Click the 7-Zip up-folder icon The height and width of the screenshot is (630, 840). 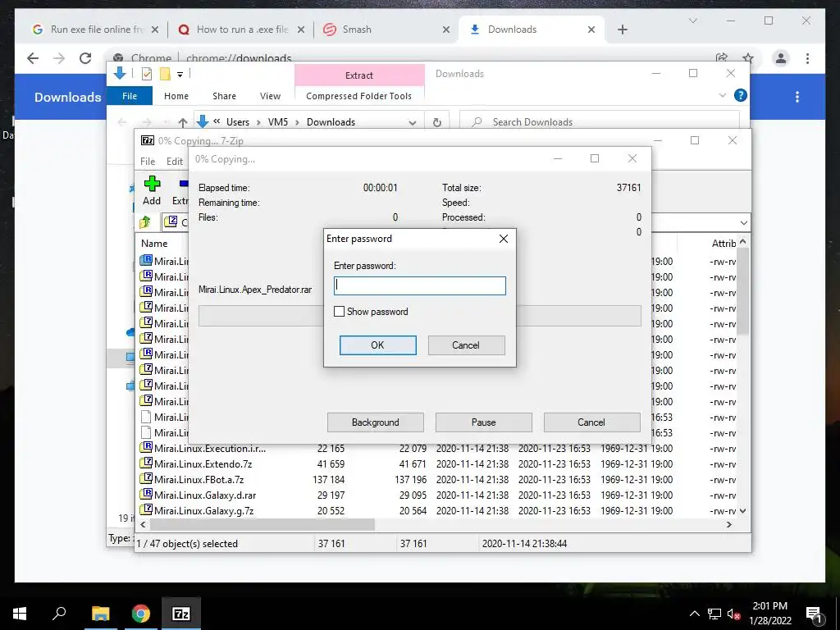pyautogui.click(x=145, y=222)
